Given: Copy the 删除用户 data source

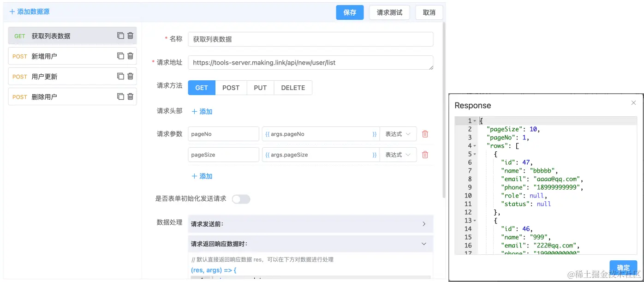Looking at the screenshot, I should pos(121,96).
